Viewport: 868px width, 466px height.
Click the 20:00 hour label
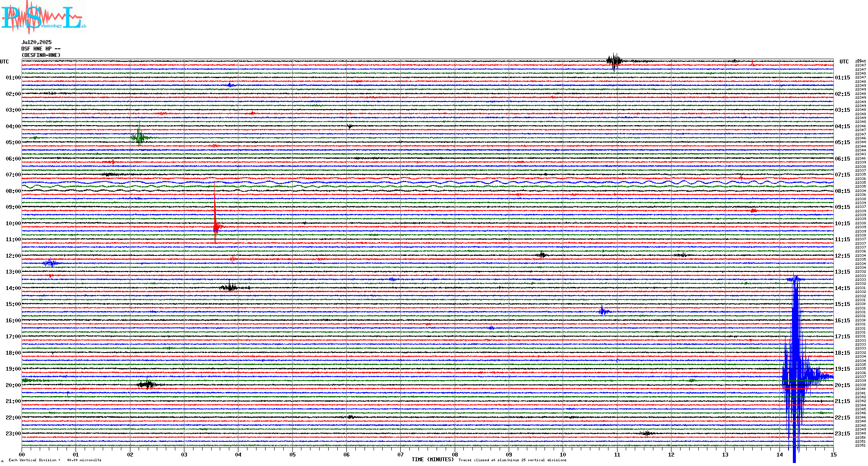(13, 385)
